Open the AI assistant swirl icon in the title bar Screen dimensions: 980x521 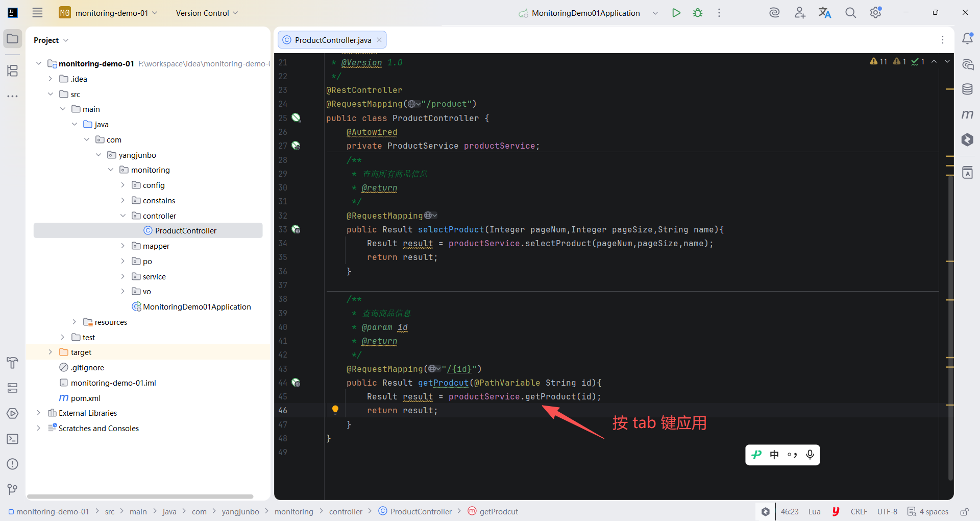(x=774, y=13)
